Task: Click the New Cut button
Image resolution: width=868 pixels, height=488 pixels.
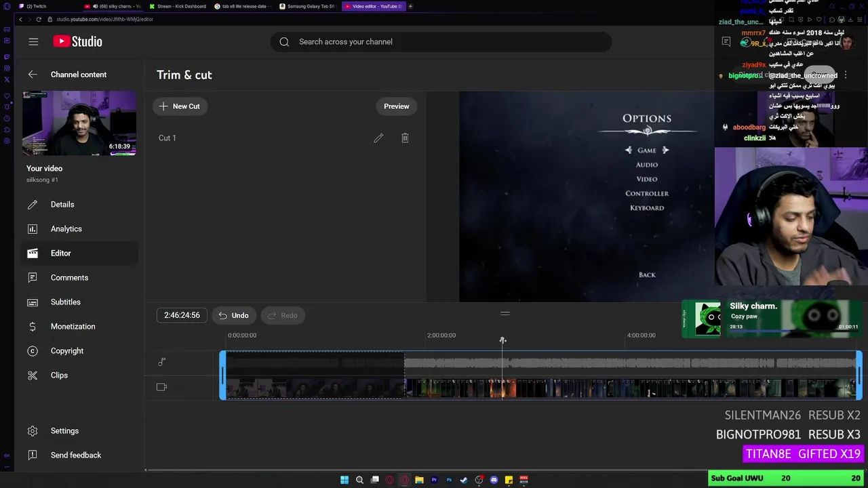Action: coord(180,106)
